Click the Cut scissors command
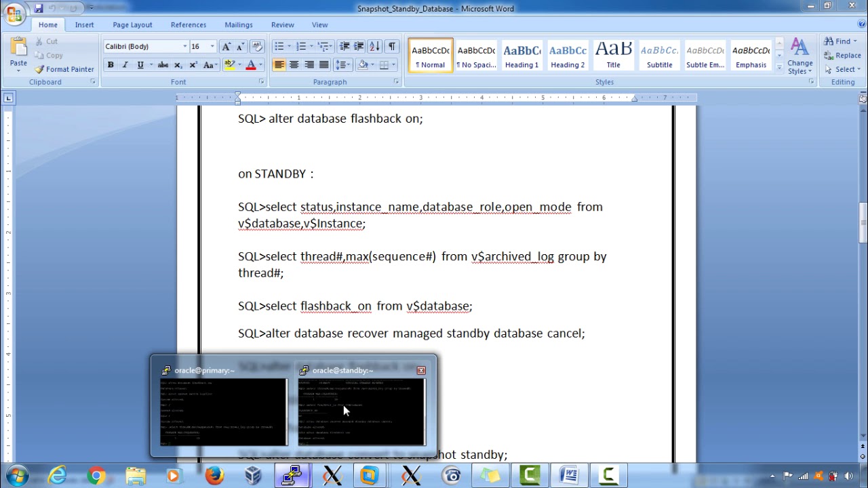Image resolution: width=868 pixels, height=488 pixels. [46, 41]
